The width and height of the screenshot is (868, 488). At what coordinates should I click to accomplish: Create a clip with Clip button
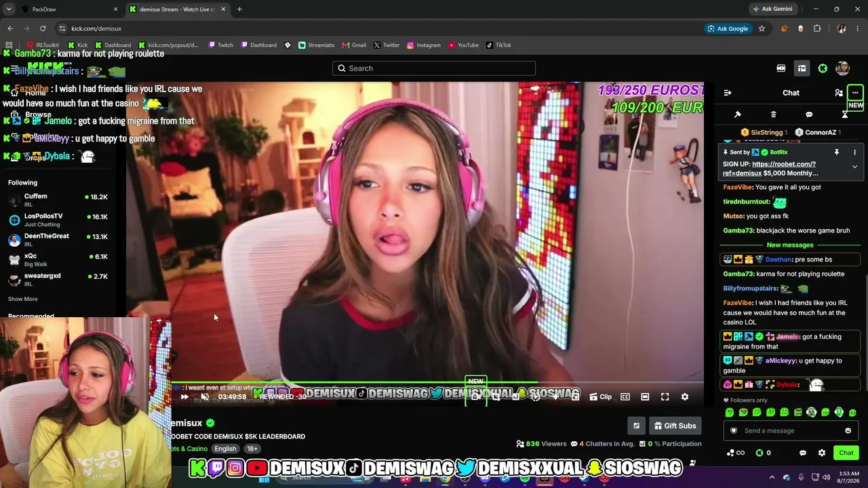point(600,397)
